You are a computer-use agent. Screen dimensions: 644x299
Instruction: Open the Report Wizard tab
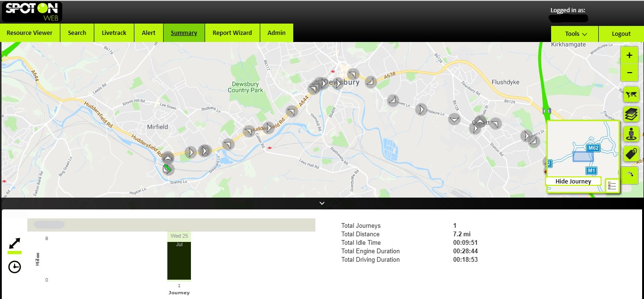coord(232,33)
